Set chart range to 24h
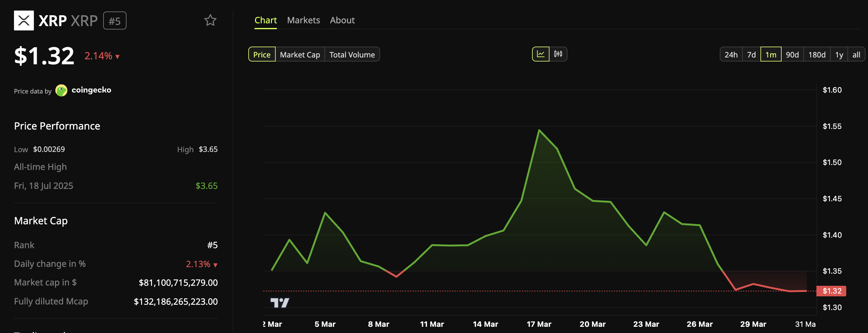The width and height of the screenshot is (868, 333). point(731,54)
